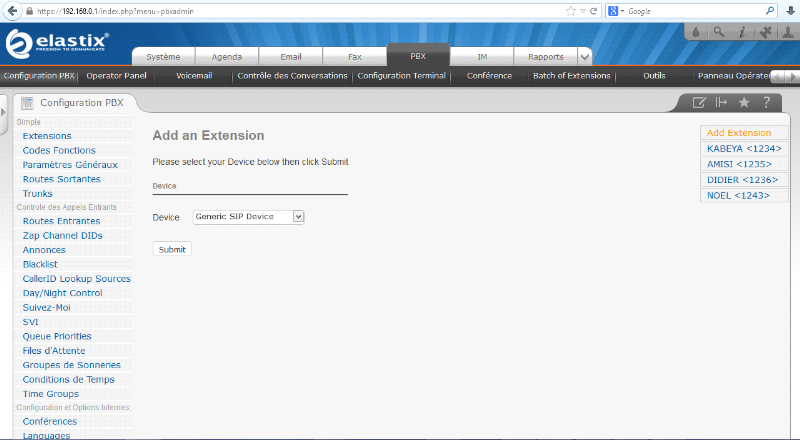Expand left side panel arrow handle
The image size is (800, 440).
pos(3,112)
